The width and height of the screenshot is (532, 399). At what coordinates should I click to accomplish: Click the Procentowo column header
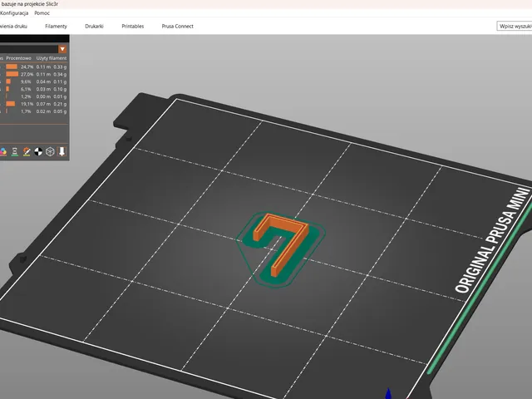click(18, 58)
